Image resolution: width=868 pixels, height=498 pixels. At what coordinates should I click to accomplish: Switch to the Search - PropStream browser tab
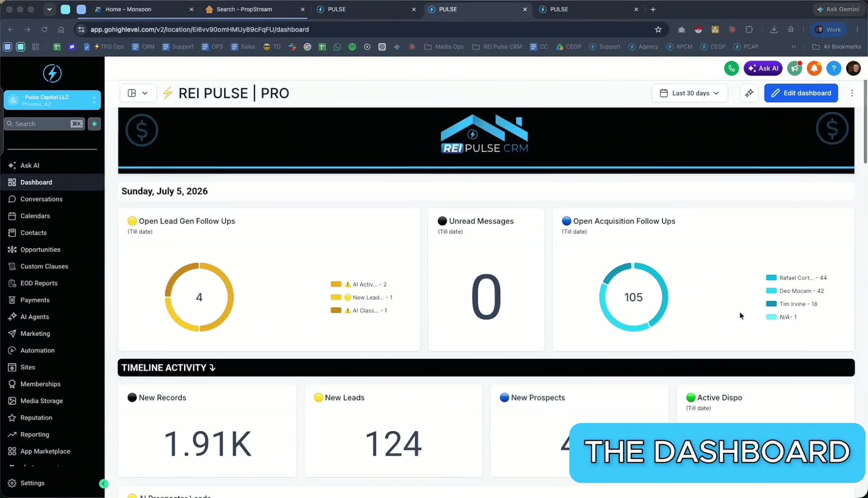pyautogui.click(x=255, y=9)
